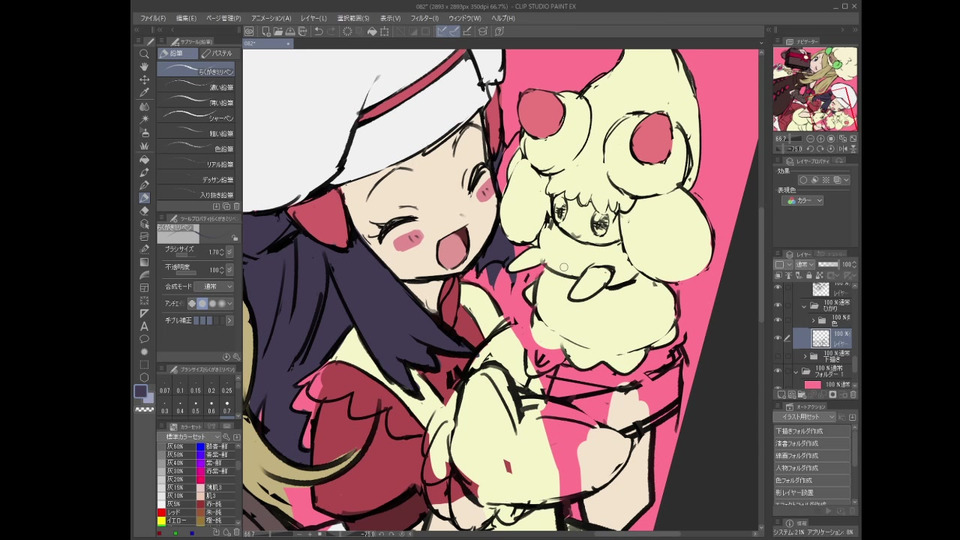
Task: Click the Navigator thumbnail preview
Action: pos(815,89)
